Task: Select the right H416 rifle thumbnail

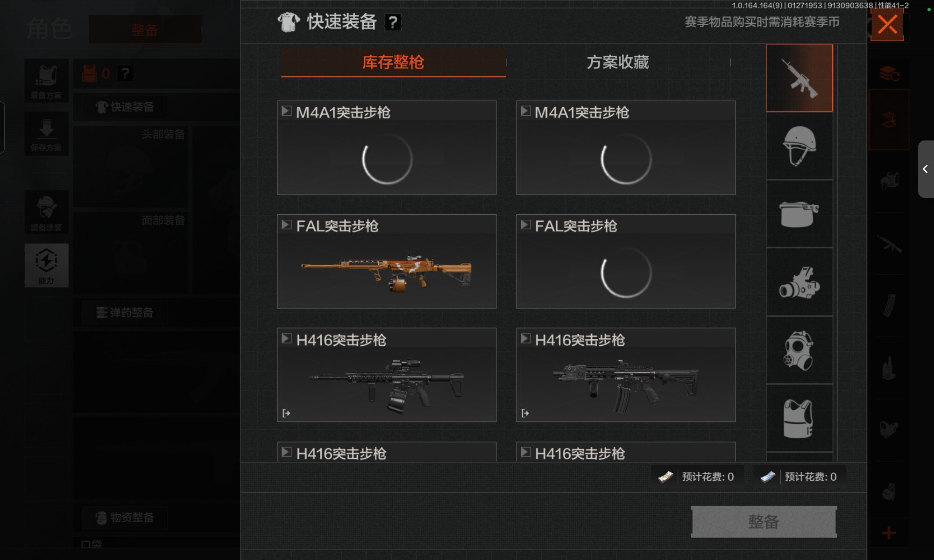Action: [x=626, y=386]
